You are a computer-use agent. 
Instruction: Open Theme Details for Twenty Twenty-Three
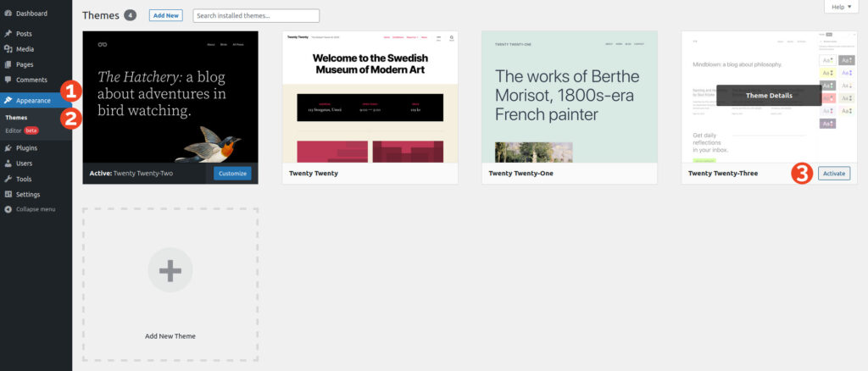[x=769, y=96]
